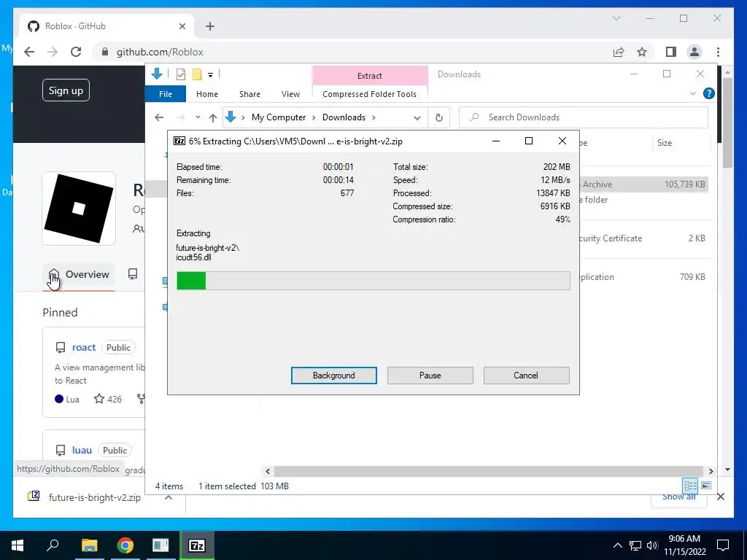Open Chrome profile icon
The width and height of the screenshot is (747, 560).
point(694,52)
